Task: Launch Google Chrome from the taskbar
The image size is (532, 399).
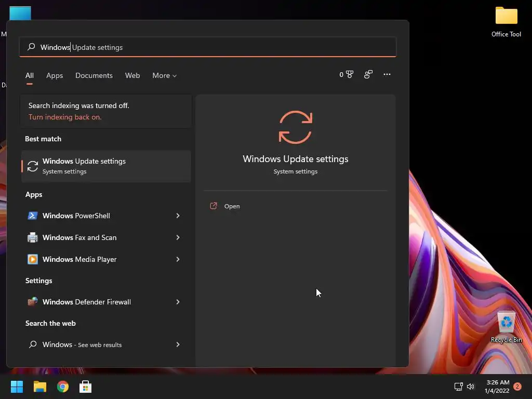Action: (x=63, y=387)
